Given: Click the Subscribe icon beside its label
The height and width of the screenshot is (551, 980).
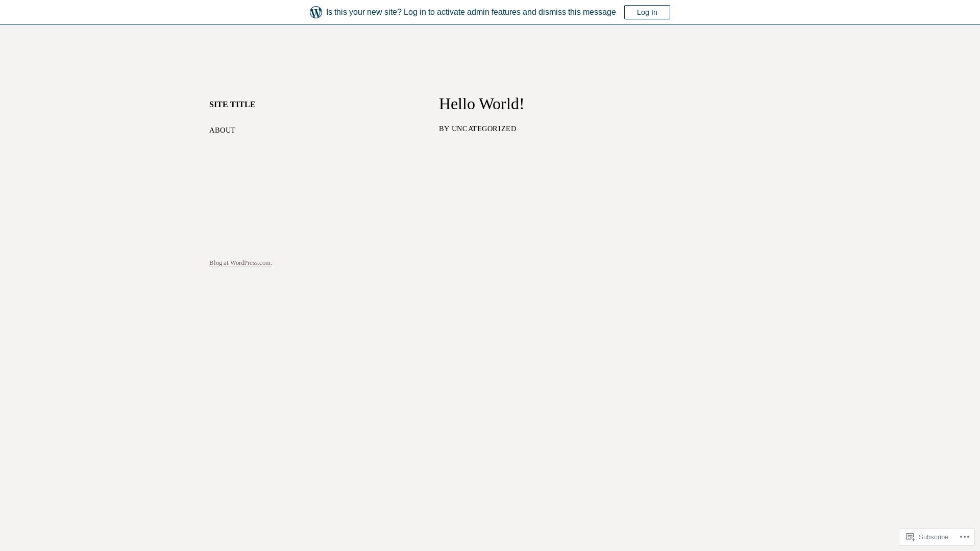Looking at the screenshot, I should point(911,537).
